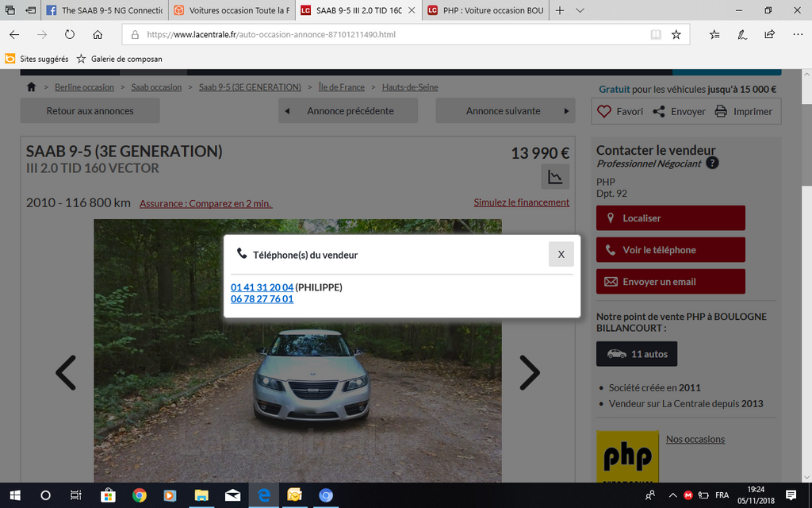The image size is (812, 508).
Task: Open the add notes pen icon
Action: click(742, 35)
